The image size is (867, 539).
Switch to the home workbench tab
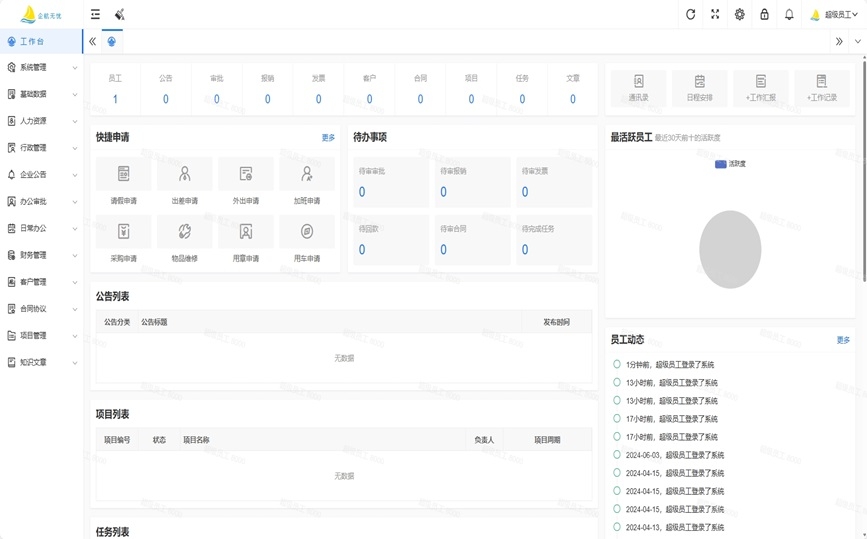click(x=112, y=42)
